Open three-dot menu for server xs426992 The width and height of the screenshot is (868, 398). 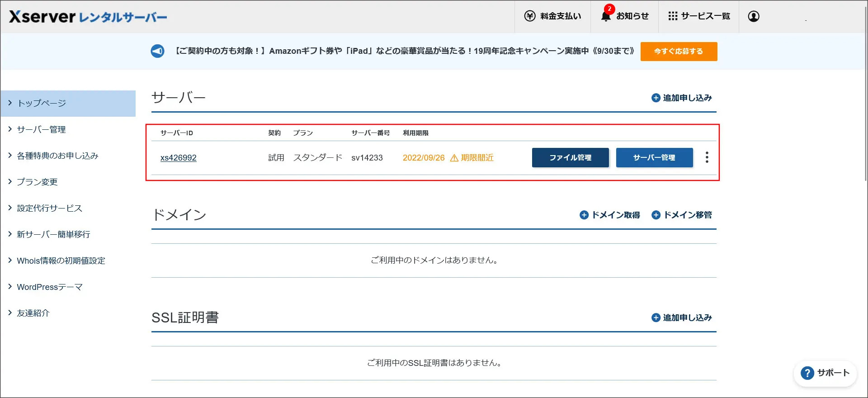click(707, 157)
